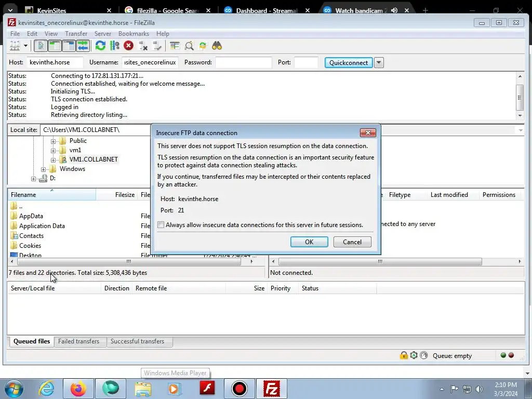The height and width of the screenshot is (399, 532).
Task: Expand the vm1 folder tree node
Action: (54, 150)
